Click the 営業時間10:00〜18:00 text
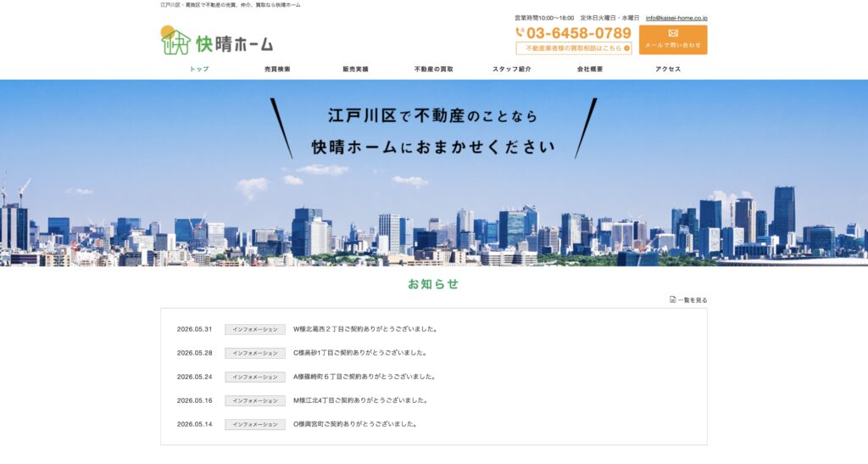Viewport: 868px width, 464px height. pyautogui.click(x=544, y=19)
